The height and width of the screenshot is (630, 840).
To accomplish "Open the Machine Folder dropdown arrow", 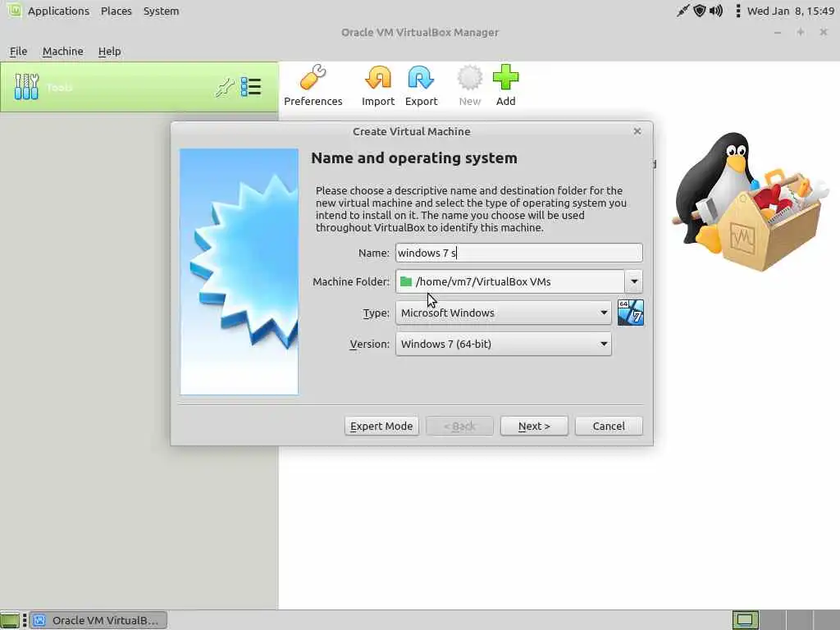I will point(634,282).
